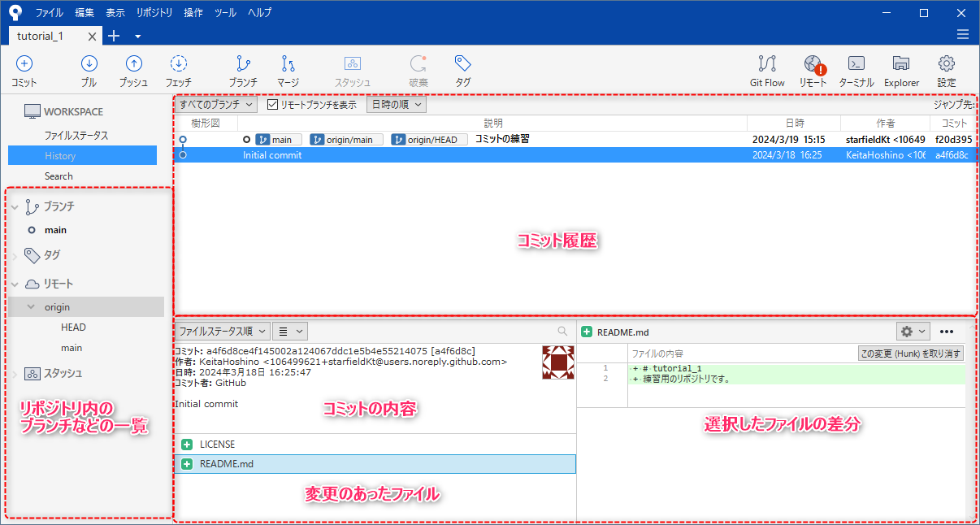Open the 表示 menu
Screen dimensions: 980x525
(115, 13)
